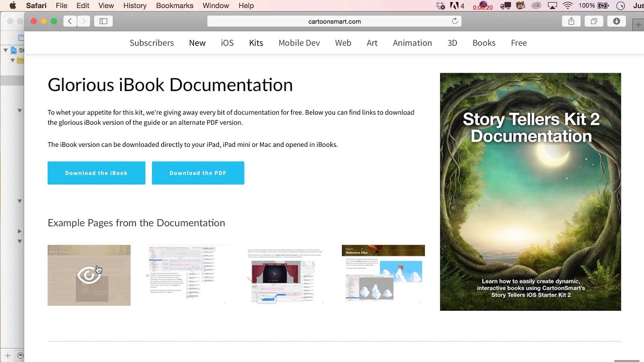
Task: Go back to the previous page in Safari
Action: (70, 21)
